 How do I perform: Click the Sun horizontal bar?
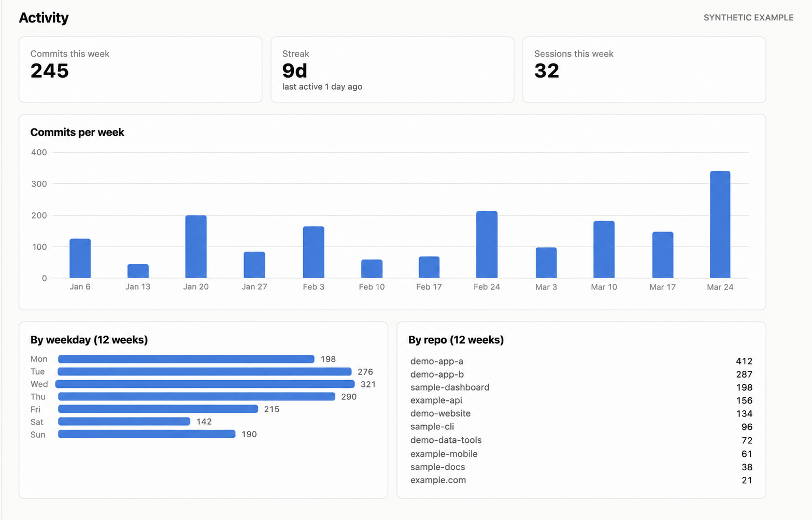[x=147, y=434]
